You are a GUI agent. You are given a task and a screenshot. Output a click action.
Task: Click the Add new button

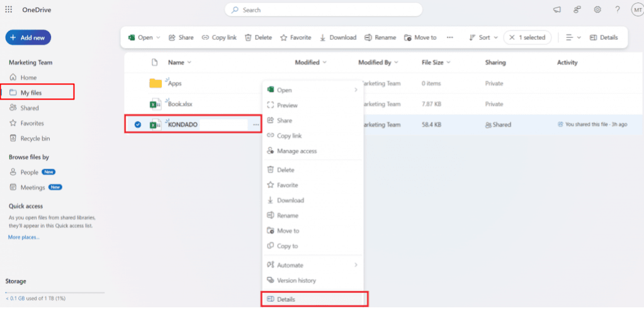pos(28,38)
